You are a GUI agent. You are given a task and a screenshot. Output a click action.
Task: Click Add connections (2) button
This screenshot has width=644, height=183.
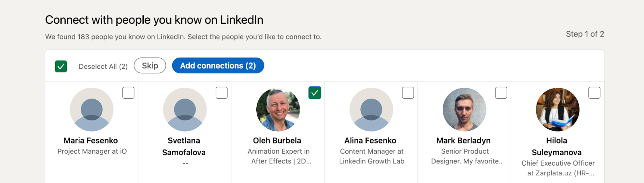tap(218, 66)
